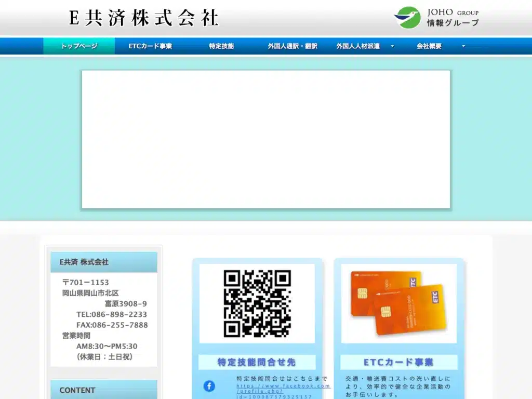Select the 特定技能 menu item
Viewport: 532px width, 399px height.
221,46
